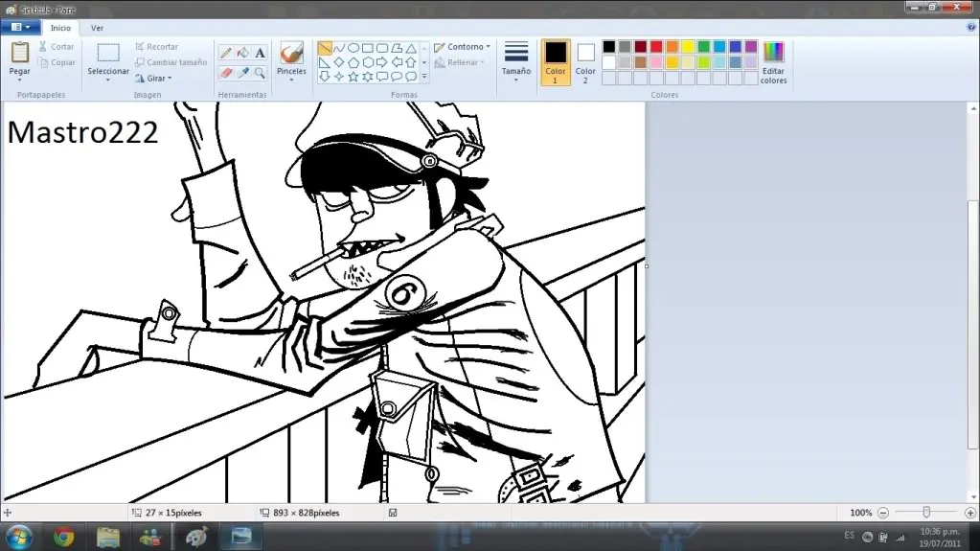
Task: Click the Pegar paste clipboard icon
Action: (19, 53)
